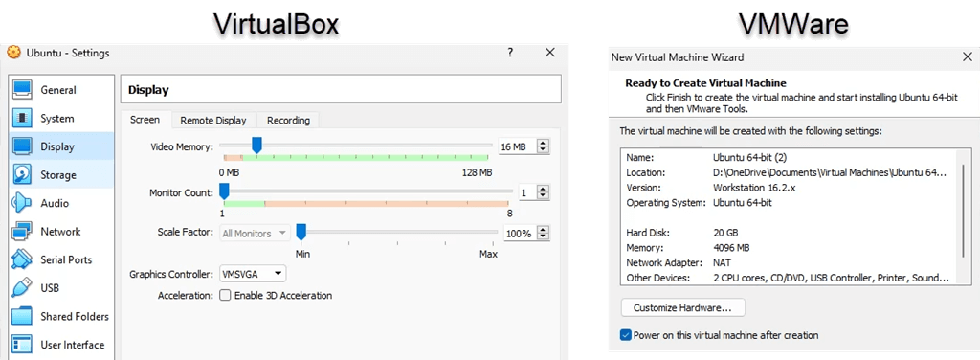Click the Video Memory slider handle

(256, 146)
